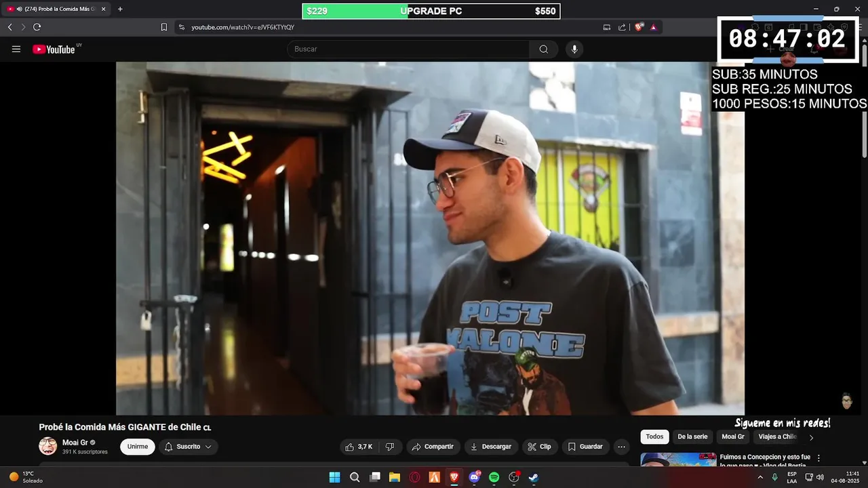The height and width of the screenshot is (488, 868).
Task: Click the Descargar button
Action: coord(491,447)
